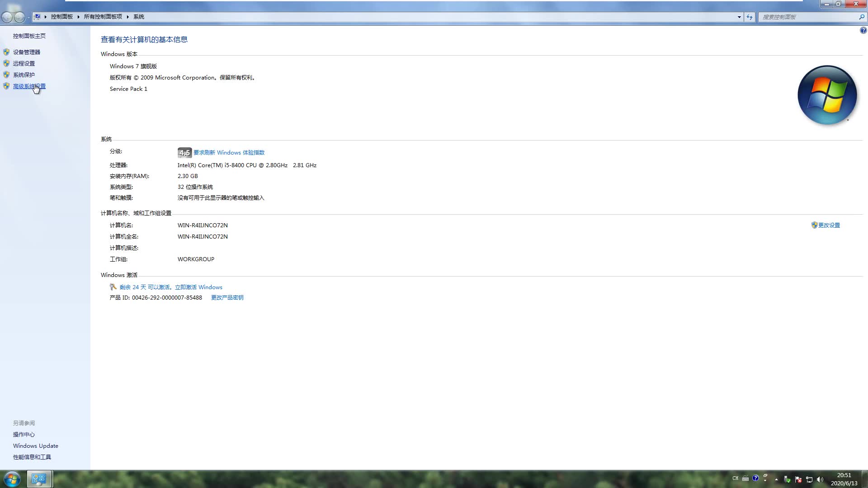The image size is (868, 488).
Task: Expand arrow after 所有控制面板项 in breadcrumb
Action: click(127, 17)
